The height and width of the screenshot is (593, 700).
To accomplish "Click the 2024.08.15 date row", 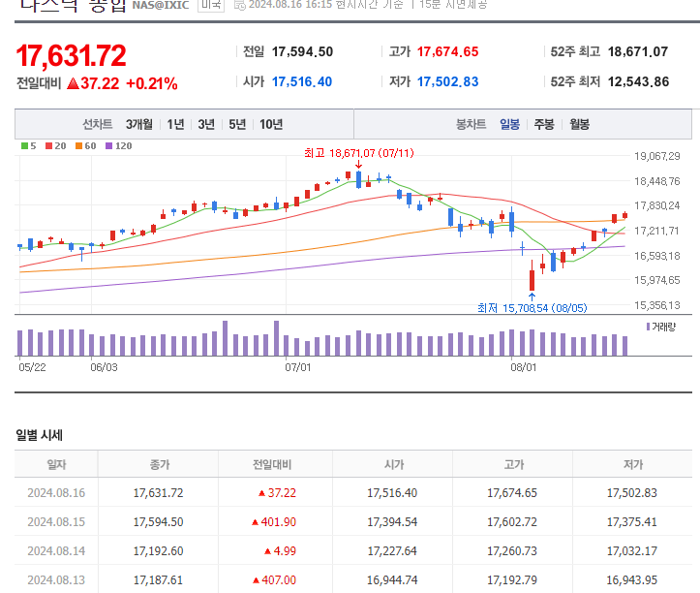I will coord(353,522).
